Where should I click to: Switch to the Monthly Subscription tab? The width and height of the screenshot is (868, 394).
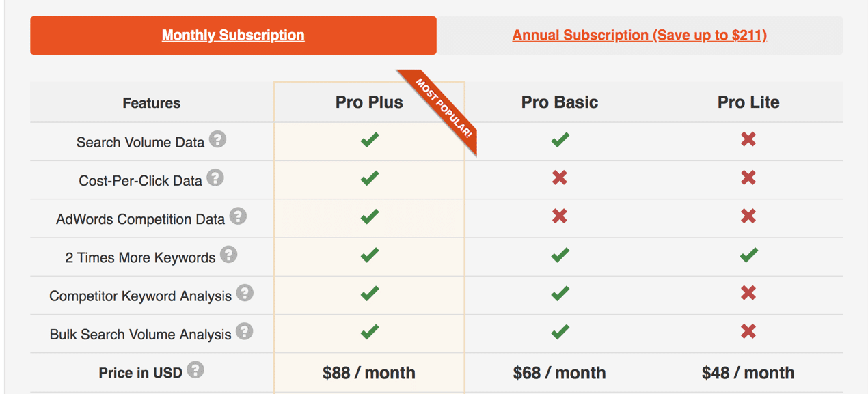233,36
